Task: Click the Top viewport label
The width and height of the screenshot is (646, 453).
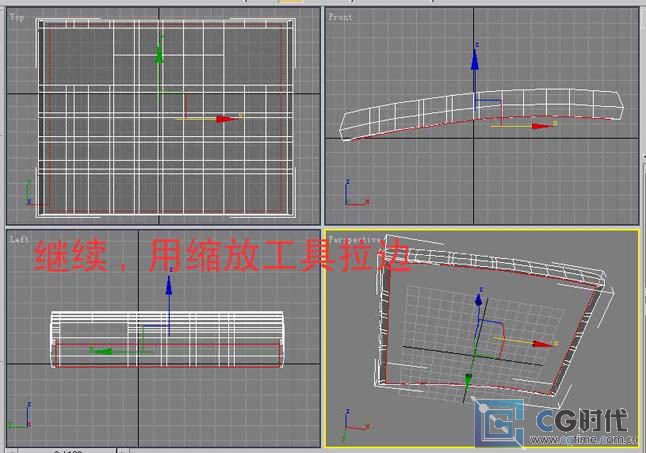Action: 17,18
